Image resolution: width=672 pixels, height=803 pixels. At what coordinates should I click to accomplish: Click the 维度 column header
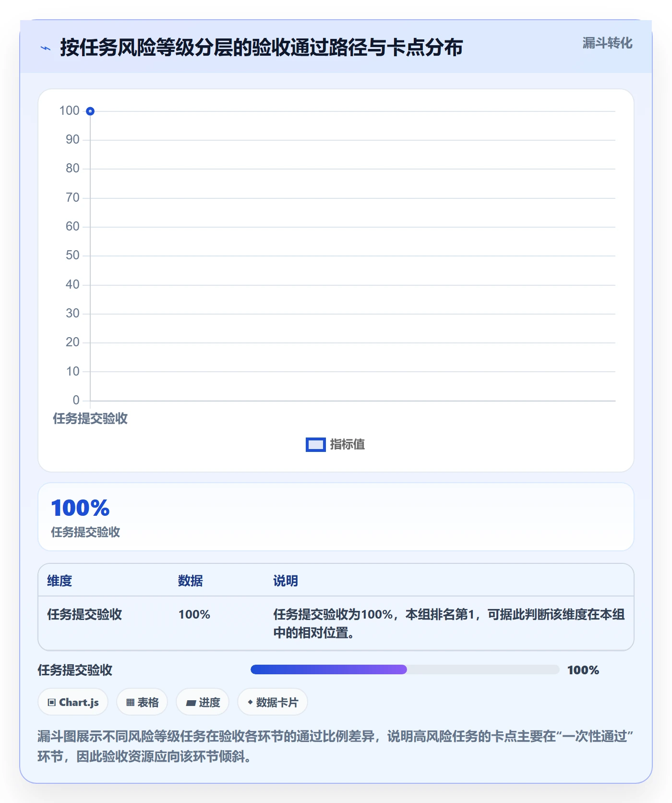[60, 581]
